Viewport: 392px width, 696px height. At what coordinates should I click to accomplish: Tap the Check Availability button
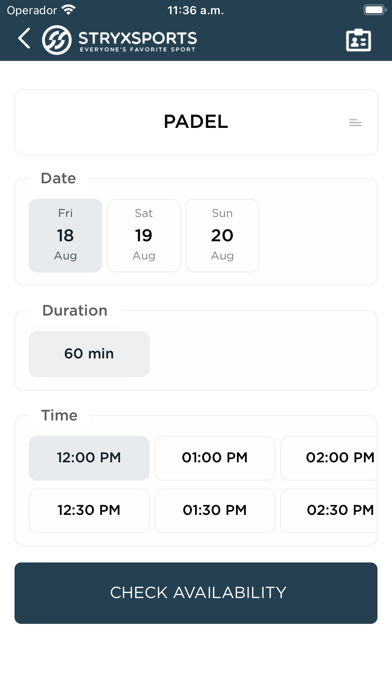196,593
